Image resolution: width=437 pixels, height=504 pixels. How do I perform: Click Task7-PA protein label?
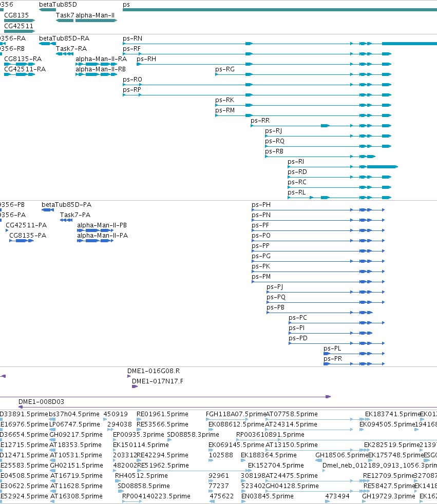[x=75, y=215]
